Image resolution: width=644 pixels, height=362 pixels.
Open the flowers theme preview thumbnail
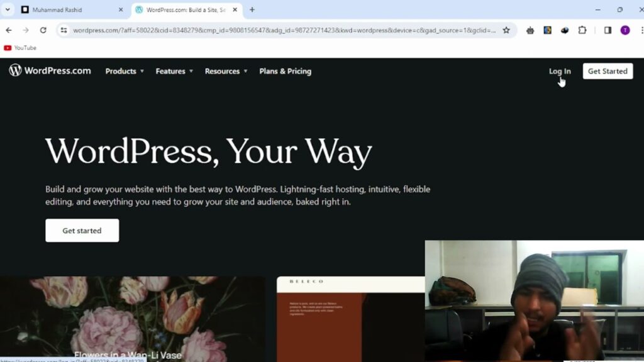pyautogui.click(x=132, y=319)
